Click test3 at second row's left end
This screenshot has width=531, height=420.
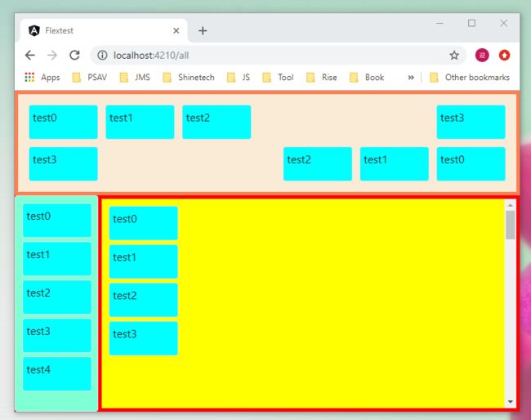pyautogui.click(x=64, y=164)
